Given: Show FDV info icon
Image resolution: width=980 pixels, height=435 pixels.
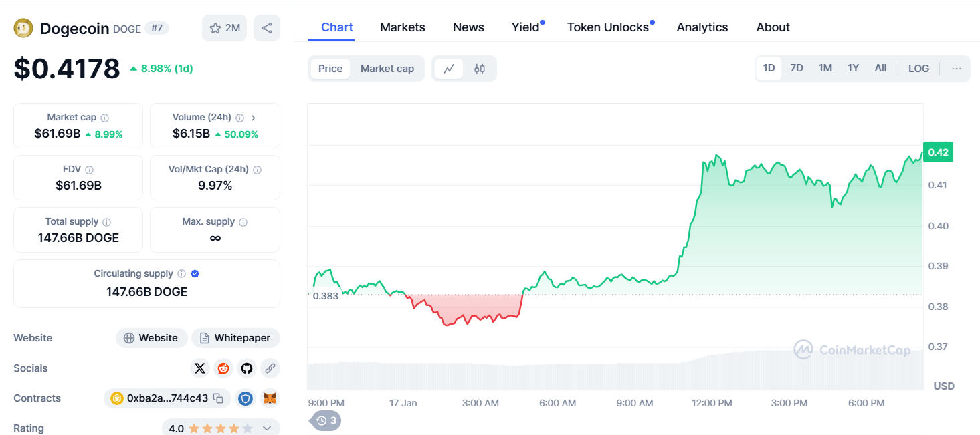Looking at the screenshot, I should click(90, 170).
